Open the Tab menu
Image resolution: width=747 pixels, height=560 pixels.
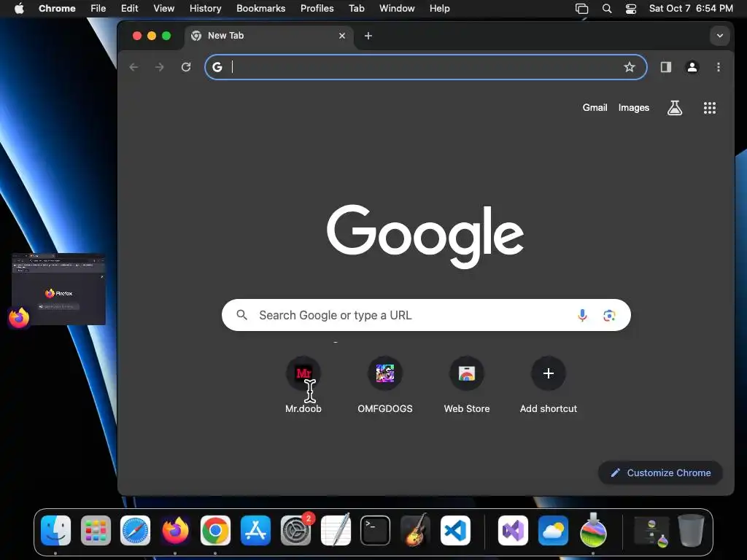click(x=356, y=9)
